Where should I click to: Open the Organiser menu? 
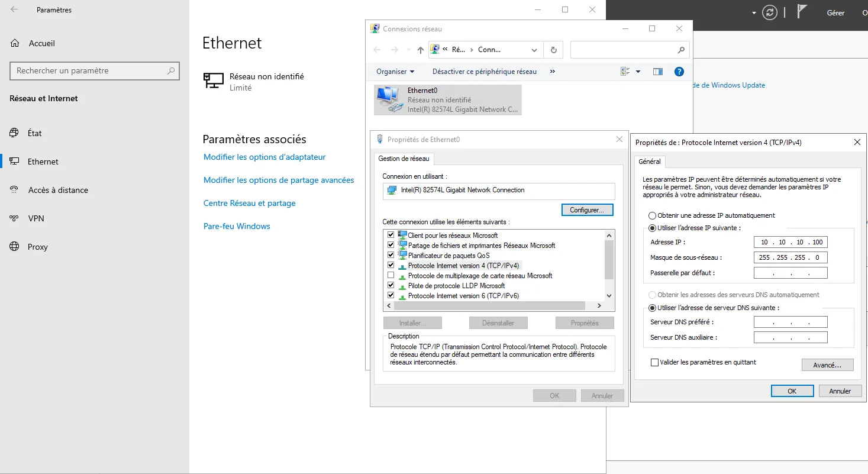coord(395,72)
